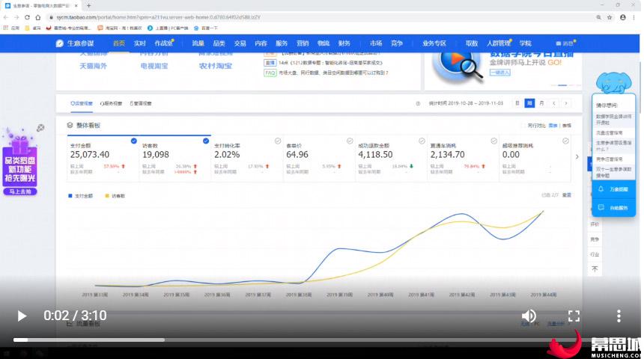Select the 首页 nav tab
This screenshot has width=644, height=359.
(x=119, y=43)
